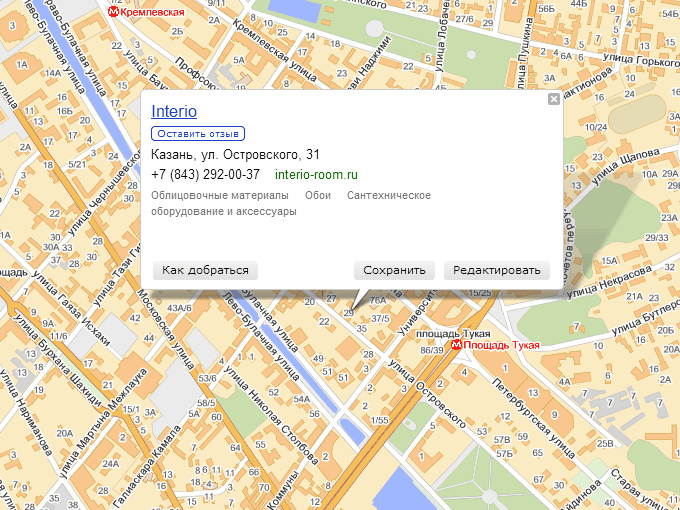Viewport: 680px width, 510px height.
Task: Close the Interio info balloon
Action: click(x=553, y=99)
